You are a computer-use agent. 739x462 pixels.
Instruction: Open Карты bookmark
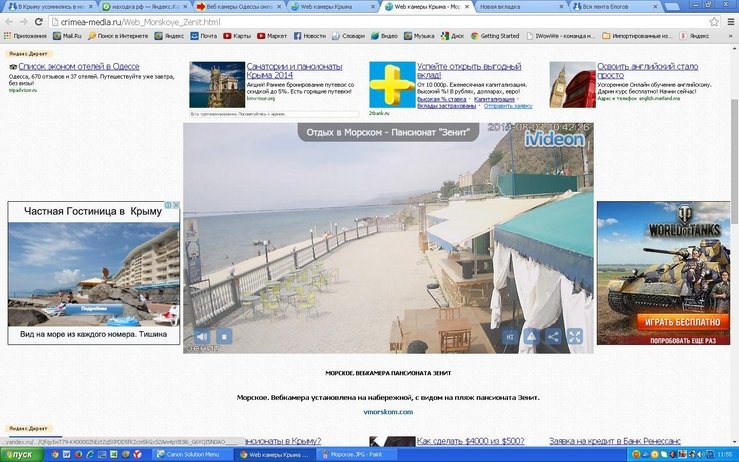[237, 36]
